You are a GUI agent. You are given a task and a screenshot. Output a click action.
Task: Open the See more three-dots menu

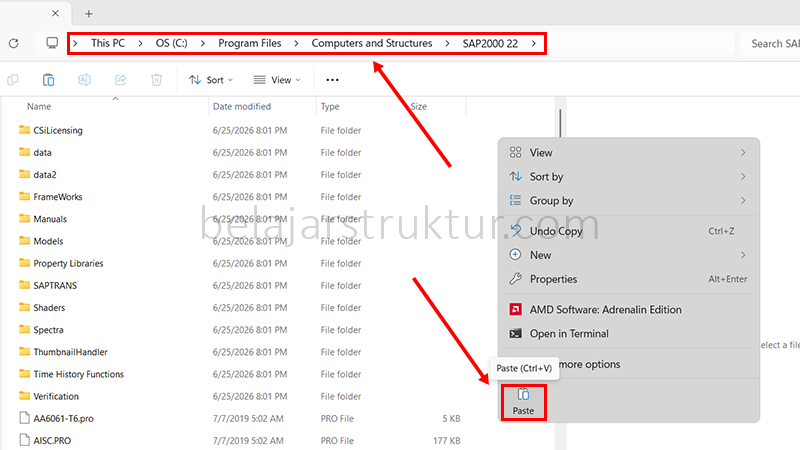click(332, 80)
